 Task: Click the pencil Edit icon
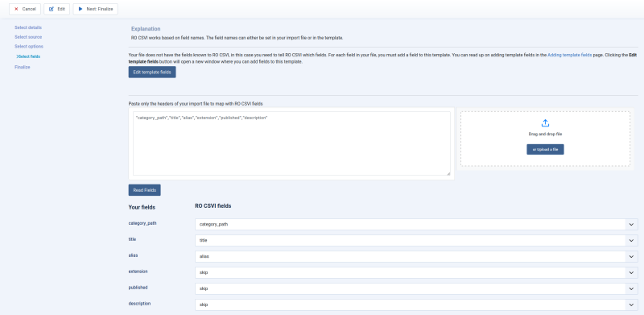52,9
